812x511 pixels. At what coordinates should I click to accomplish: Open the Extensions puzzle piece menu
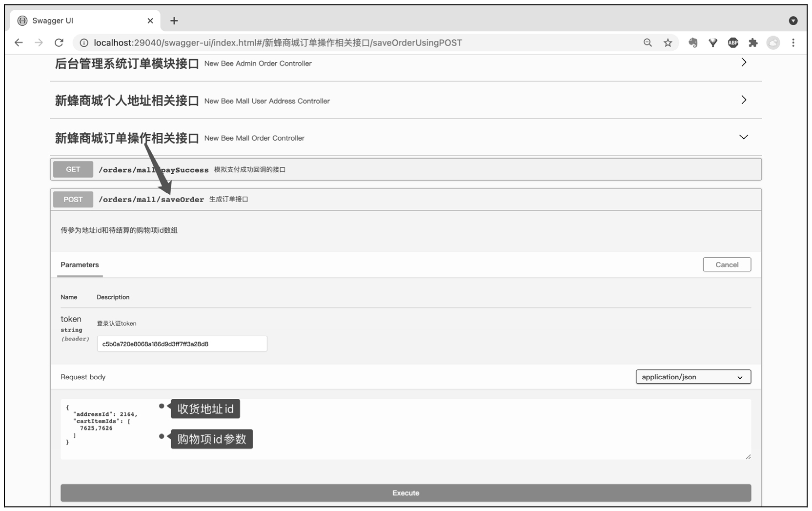753,42
